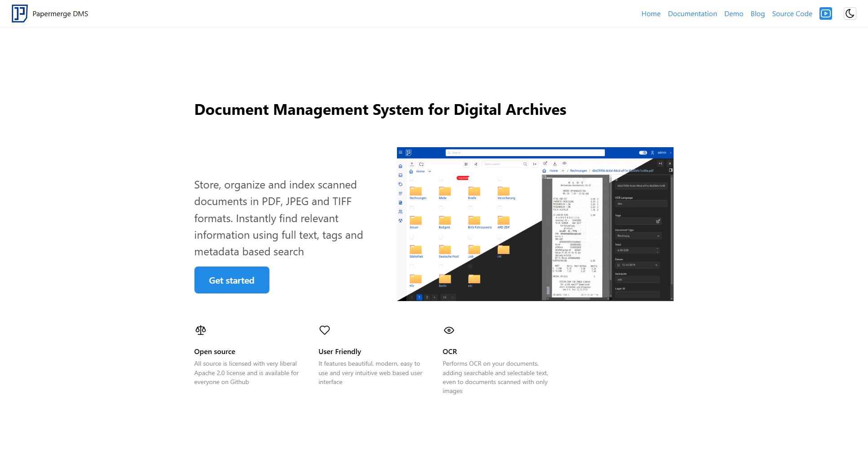Click the sort icon next to Quick search
The width and height of the screenshot is (868, 468).
click(476, 164)
